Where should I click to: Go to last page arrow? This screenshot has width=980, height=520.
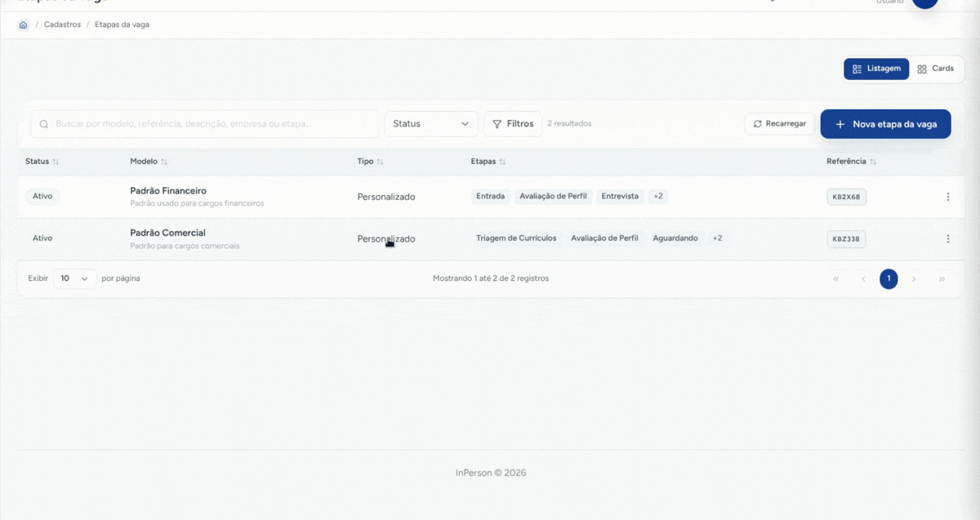pos(942,279)
